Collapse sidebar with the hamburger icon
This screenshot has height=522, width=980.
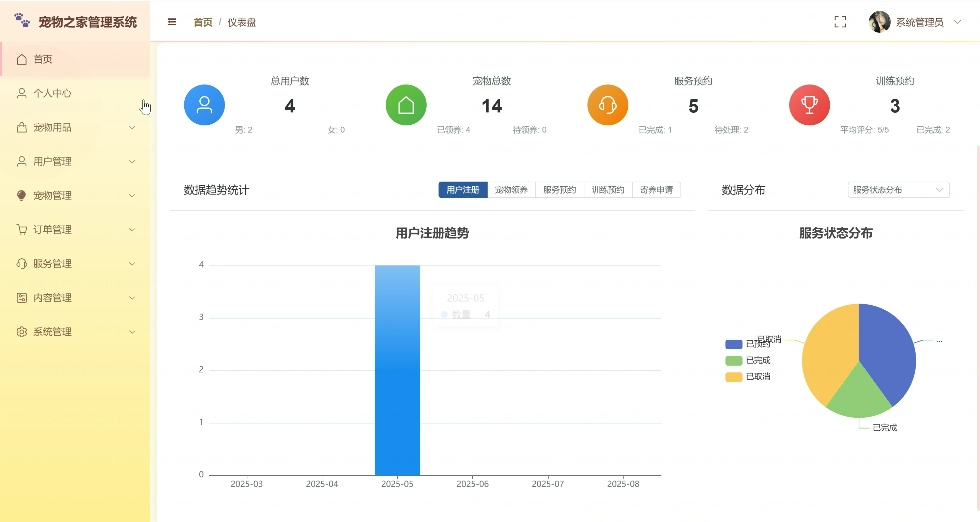click(x=172, y=22)
